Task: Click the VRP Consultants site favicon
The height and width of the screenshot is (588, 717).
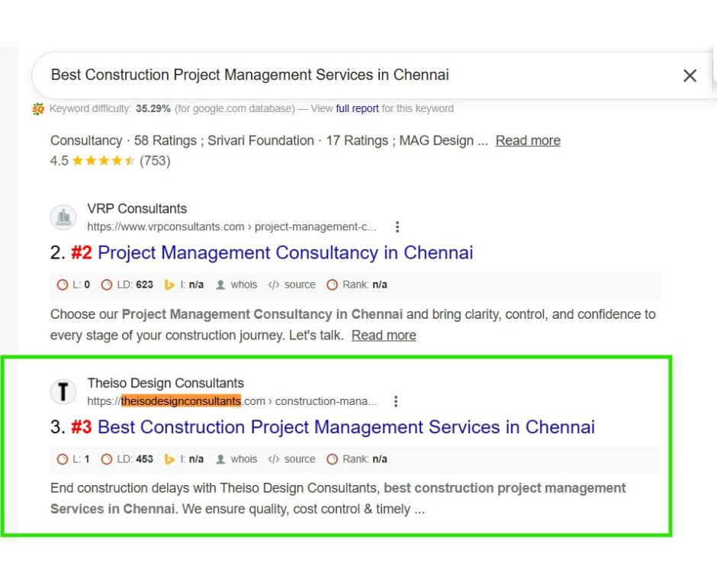Action: (x=63, y=217)
